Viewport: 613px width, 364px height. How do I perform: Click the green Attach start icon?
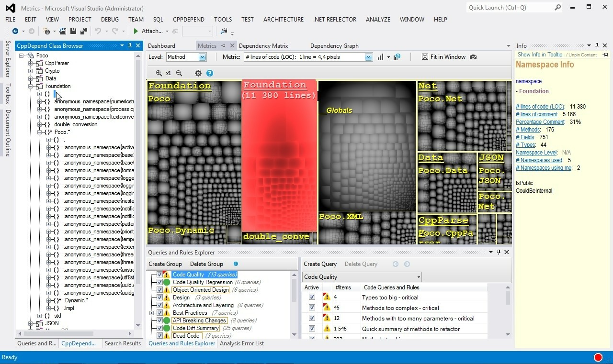coord(136,31)
